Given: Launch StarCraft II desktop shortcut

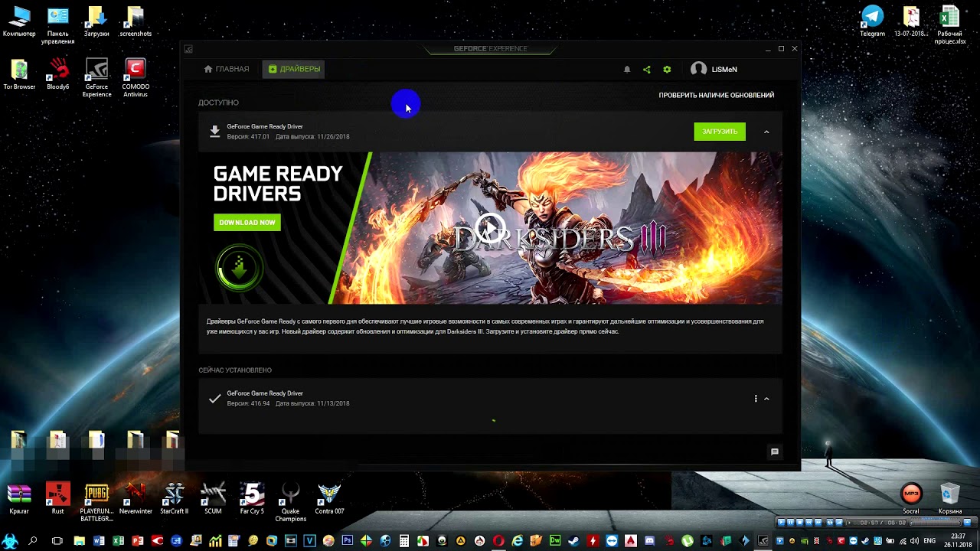Looking at the screenshot, I should point(174,498).
